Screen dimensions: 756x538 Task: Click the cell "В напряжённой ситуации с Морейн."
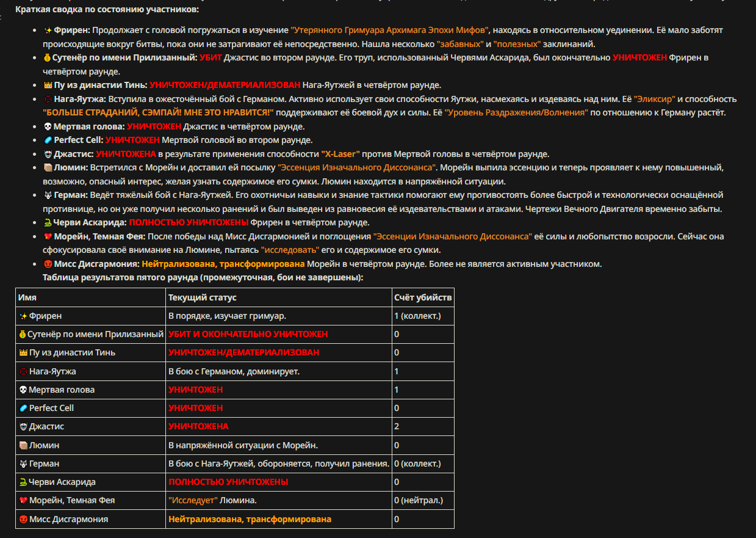[279, 445]
